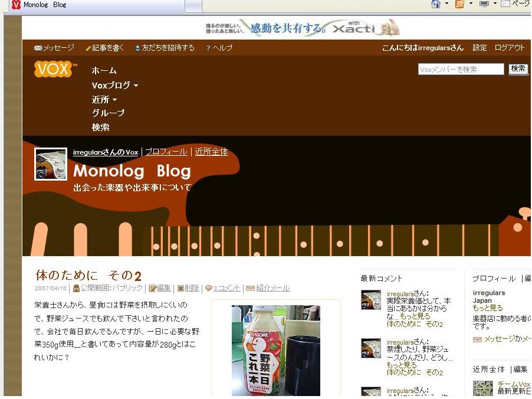Open the browser Home icon
The width and height of the screenshot is (532, 399).
[x=436, y=4]
